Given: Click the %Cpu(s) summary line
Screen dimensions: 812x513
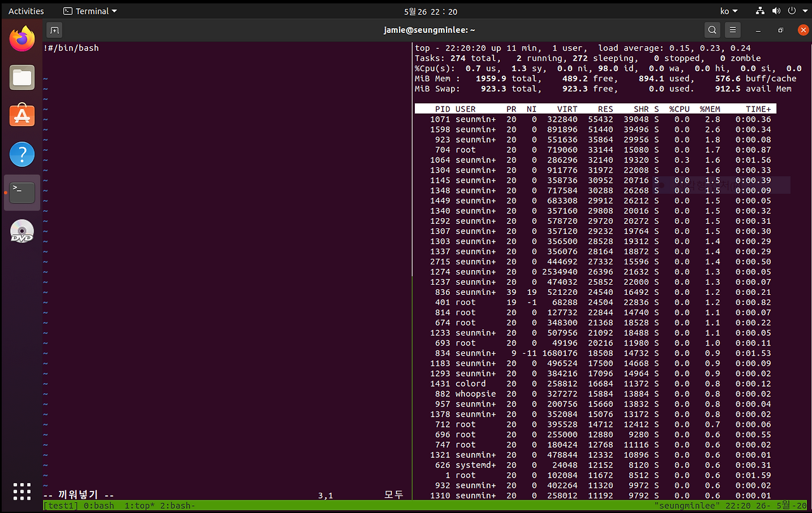Looking at the screenshot, I should (x=608, y=68).
